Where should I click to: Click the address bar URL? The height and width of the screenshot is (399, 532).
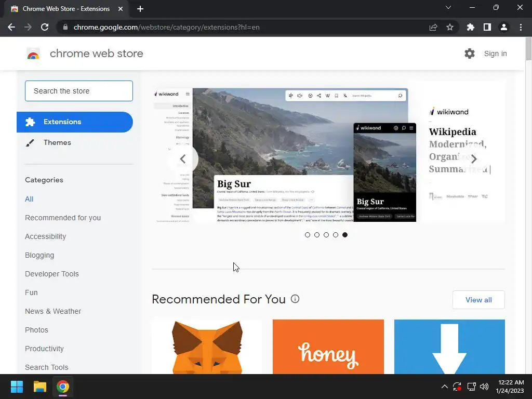click(166, 27)
